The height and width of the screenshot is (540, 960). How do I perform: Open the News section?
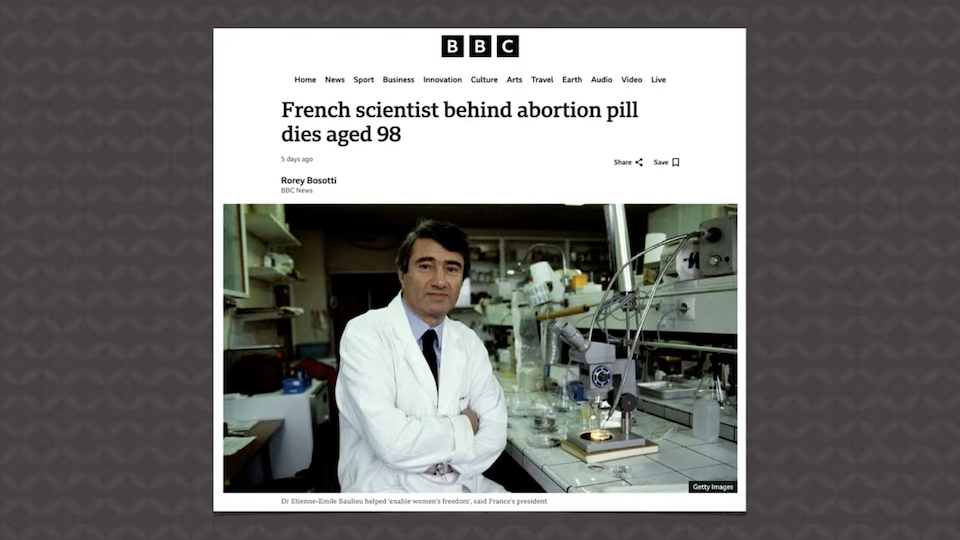click(334, 80)
